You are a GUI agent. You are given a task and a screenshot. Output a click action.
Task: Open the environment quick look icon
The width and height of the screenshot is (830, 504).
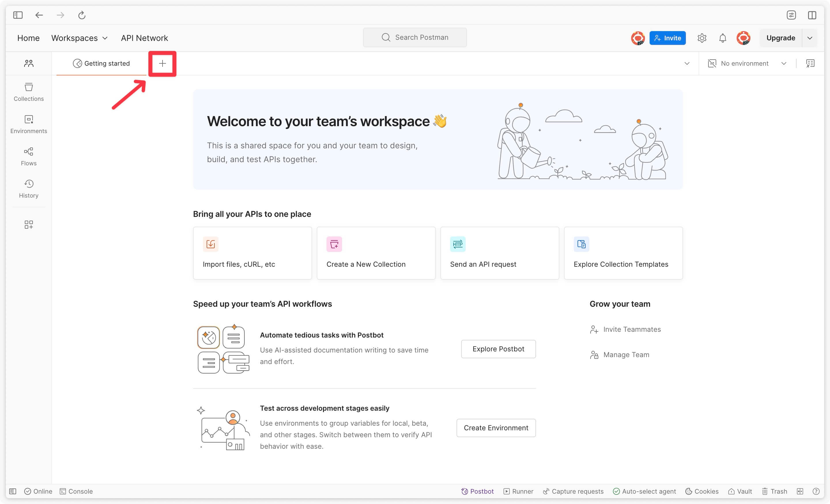(x=810, y=63)
